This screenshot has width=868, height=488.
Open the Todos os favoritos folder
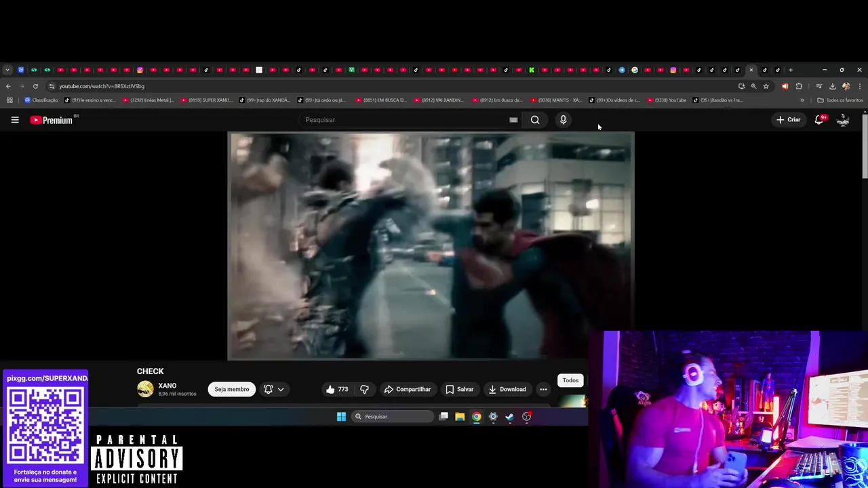pyautogui.click(x=840, y=100)
